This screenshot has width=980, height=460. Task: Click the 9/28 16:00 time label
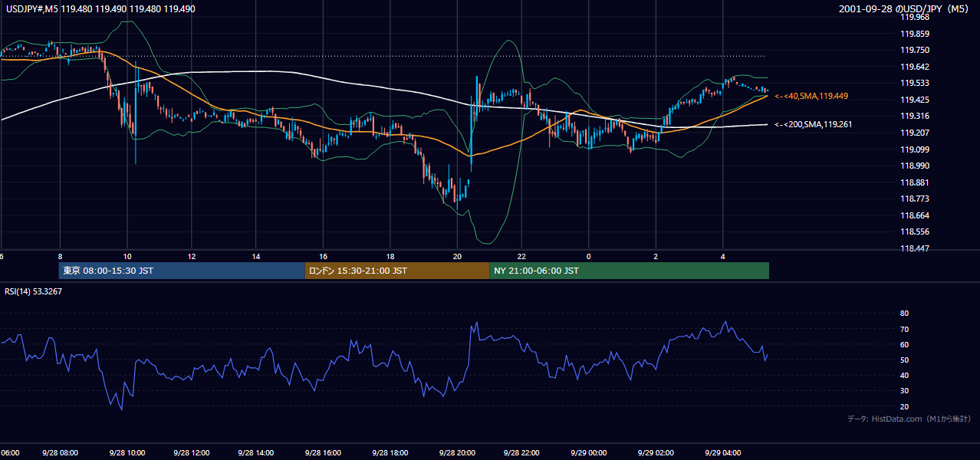(x=324, y=453)
